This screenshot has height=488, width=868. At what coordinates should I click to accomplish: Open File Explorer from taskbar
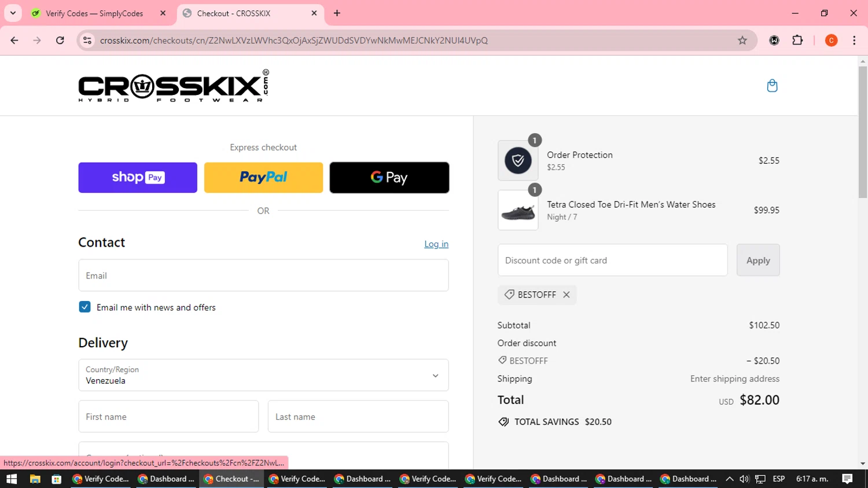point(35,479)
